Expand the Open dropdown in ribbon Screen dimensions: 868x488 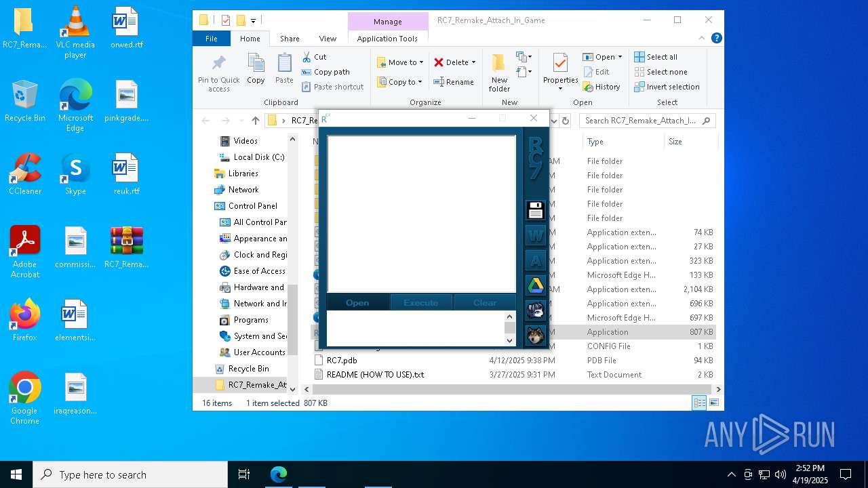[620, 57]
